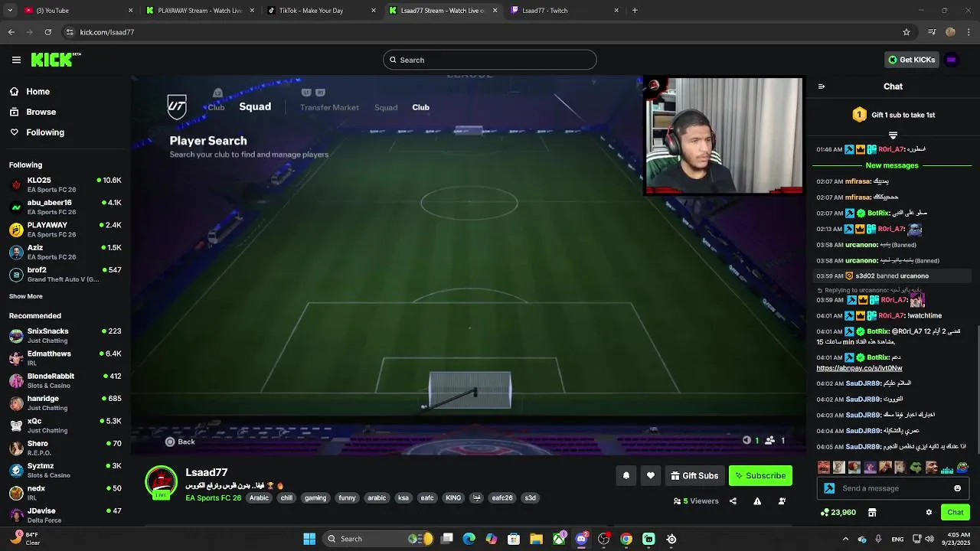This screenshot has width=980, height=551.
Task: Switch to Lsaad77 - Twitch tab
Action: (564, 11)
